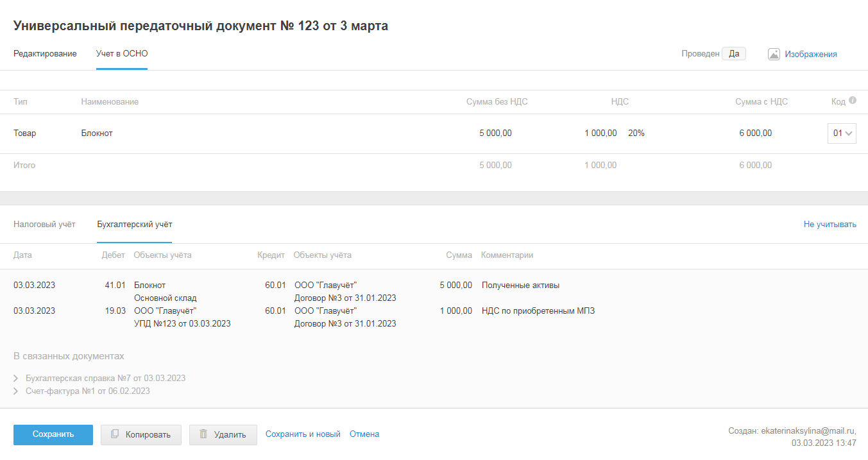Open the Код dropdown showing 01
Image resolution: width=868 pixels, height=460 pixels.
tap(842, 133)
